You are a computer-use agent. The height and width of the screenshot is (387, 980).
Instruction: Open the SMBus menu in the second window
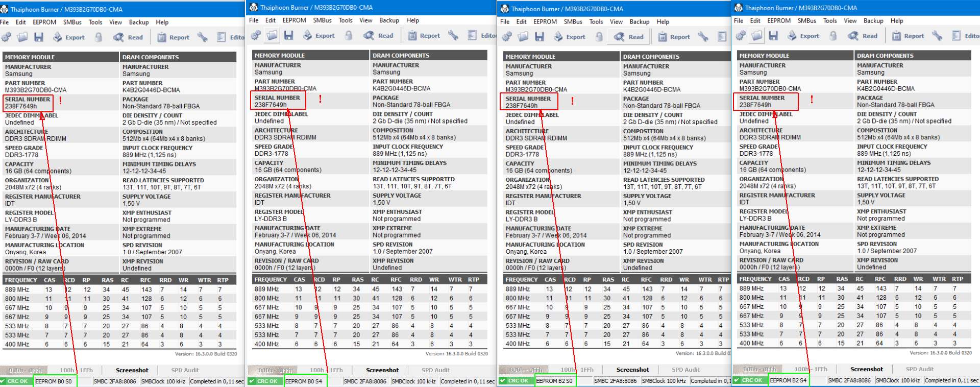click(322, 20)
